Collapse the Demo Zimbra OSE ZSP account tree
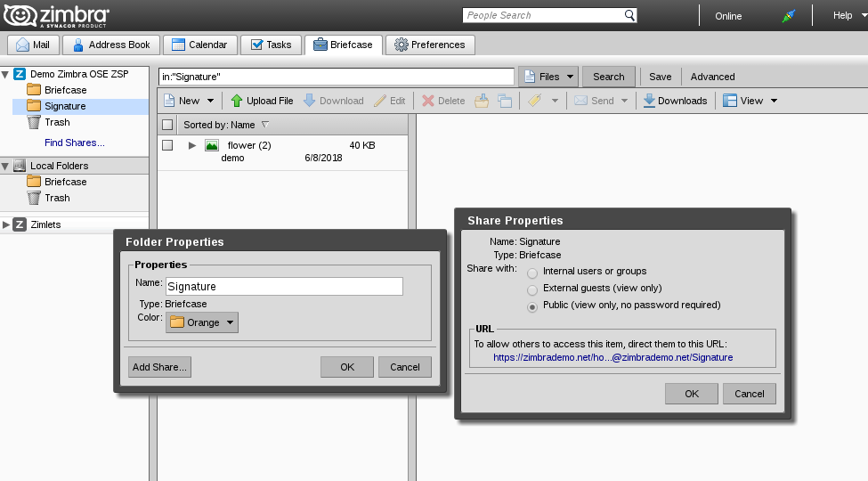The width and height of the screenshot is (868, 481). [x=5, y=74]
